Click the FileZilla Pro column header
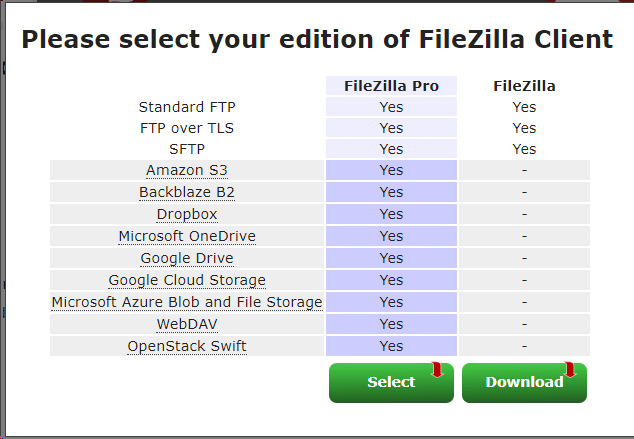Viewport: 634px width, 439px height. [391, 86]
